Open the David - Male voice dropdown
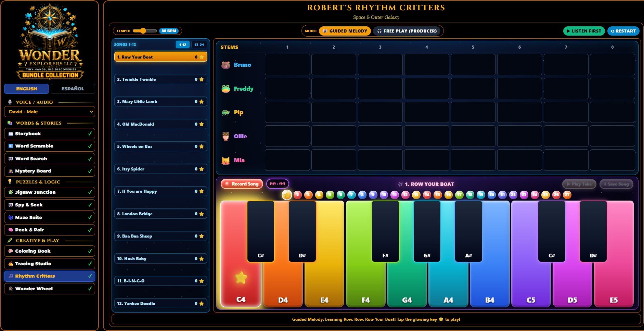 [x=50, y=112]
